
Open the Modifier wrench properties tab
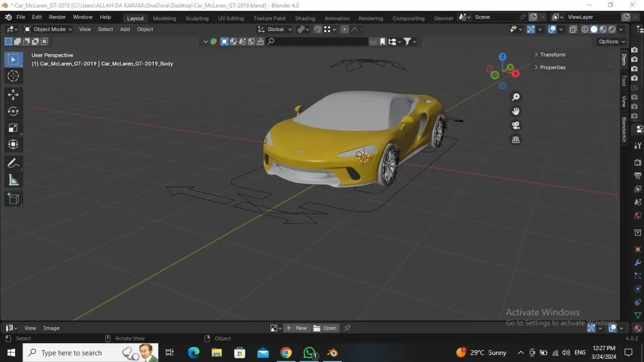(x=638, y=263)
